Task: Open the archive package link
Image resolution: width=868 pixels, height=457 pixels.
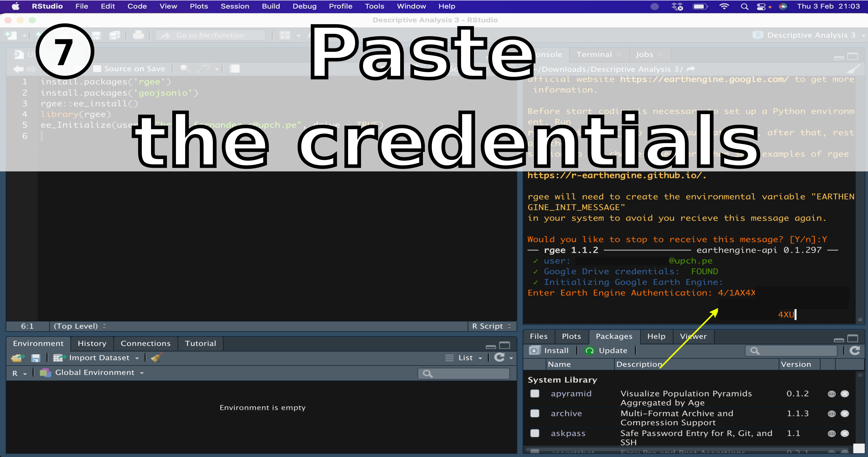Action: [566, 414]
